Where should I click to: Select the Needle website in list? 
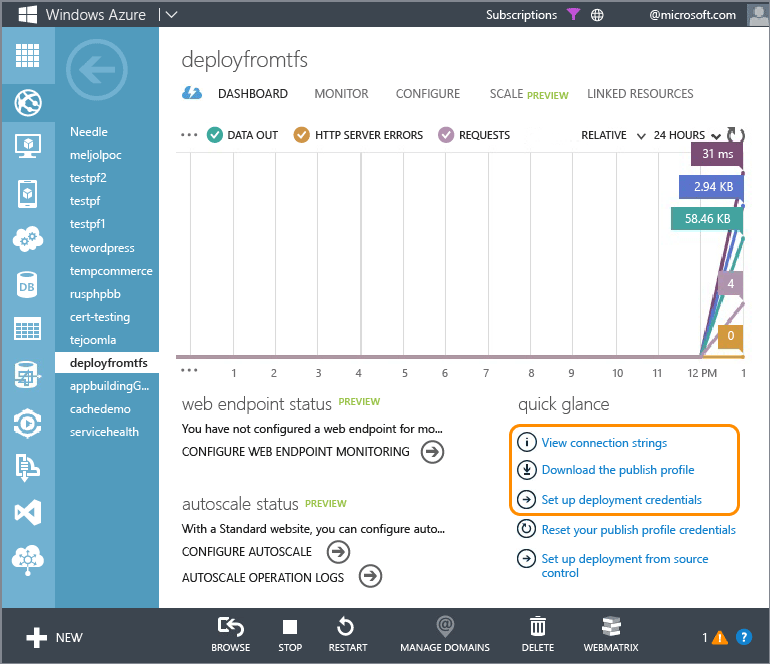tap(89, 132)
